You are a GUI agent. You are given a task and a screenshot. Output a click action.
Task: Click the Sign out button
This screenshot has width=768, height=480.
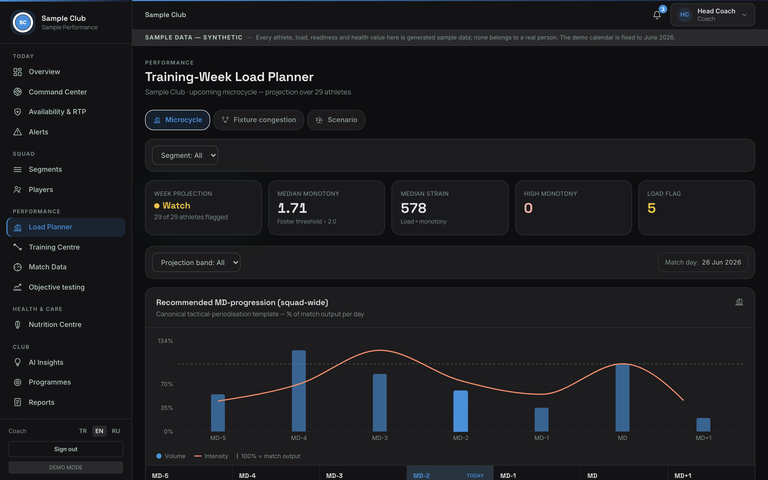66,449
